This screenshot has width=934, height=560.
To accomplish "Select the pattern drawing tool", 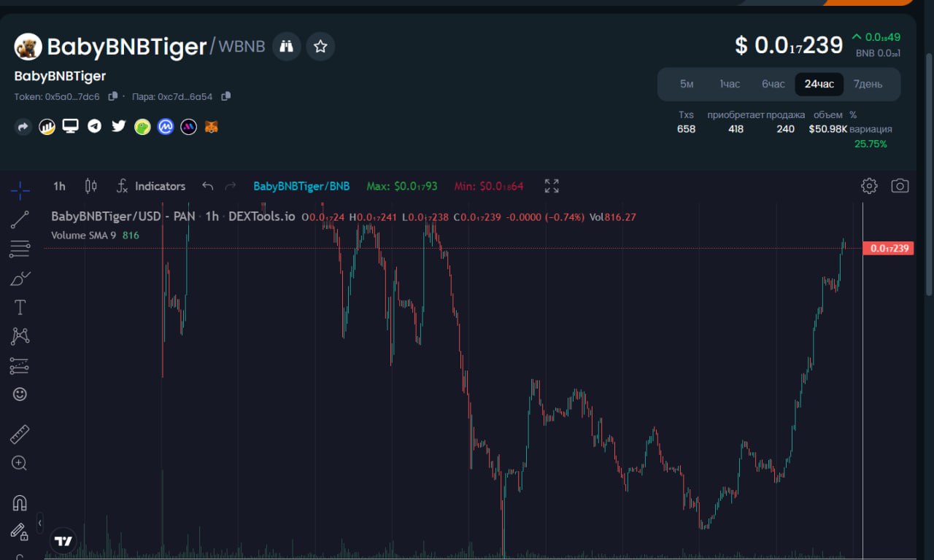I will [x=20, y=336].
